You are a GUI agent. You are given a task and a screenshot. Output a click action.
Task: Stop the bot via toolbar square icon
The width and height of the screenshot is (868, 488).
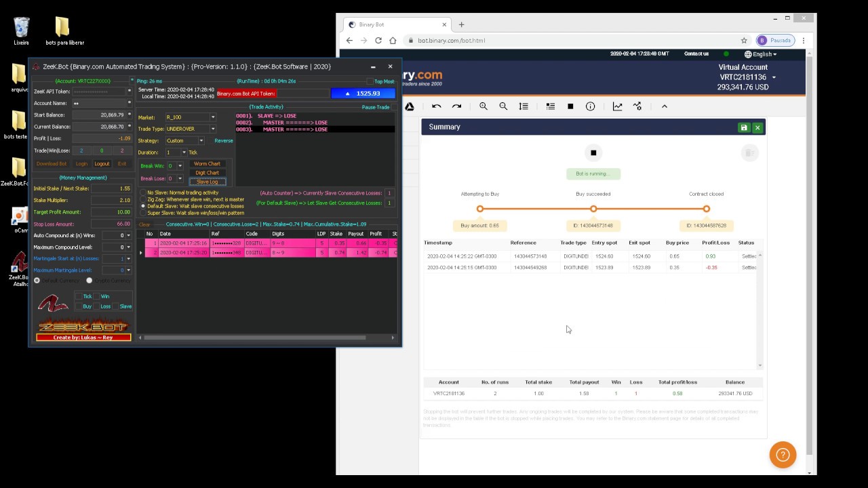(570, 106)
